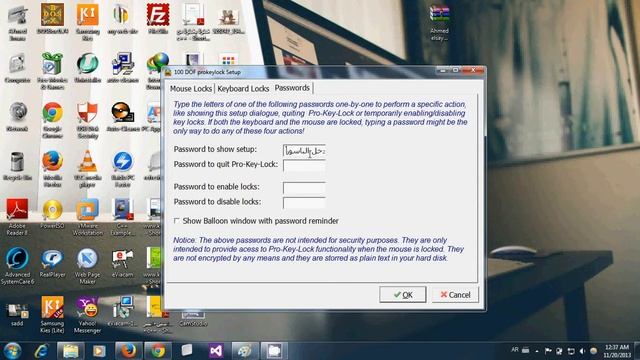Switch to the Keyboard Locks tab
This screenshot has height=360, width=640.
coord(243,89)
